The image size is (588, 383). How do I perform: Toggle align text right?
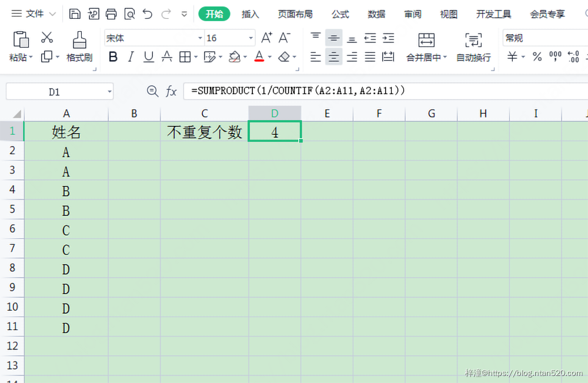[352, 57]
